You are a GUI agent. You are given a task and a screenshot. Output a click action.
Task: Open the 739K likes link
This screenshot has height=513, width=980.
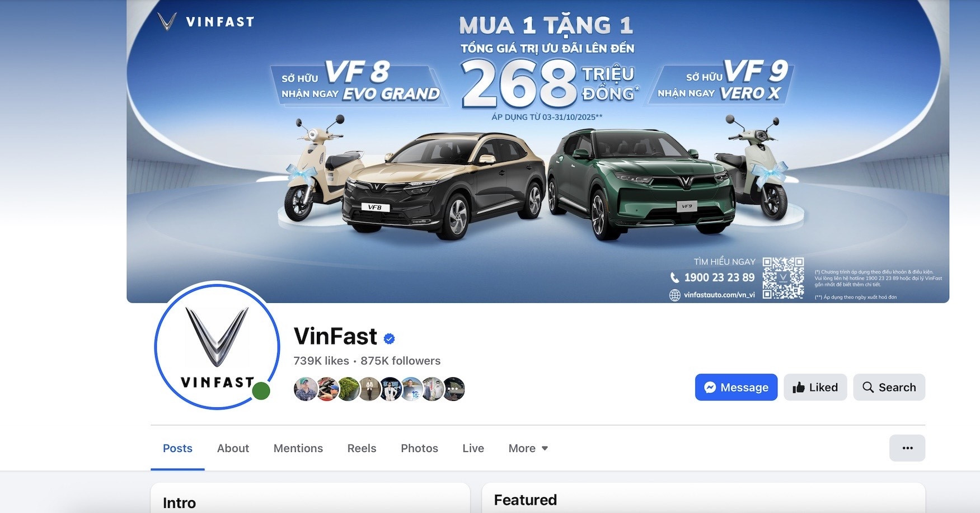[321, 361]
